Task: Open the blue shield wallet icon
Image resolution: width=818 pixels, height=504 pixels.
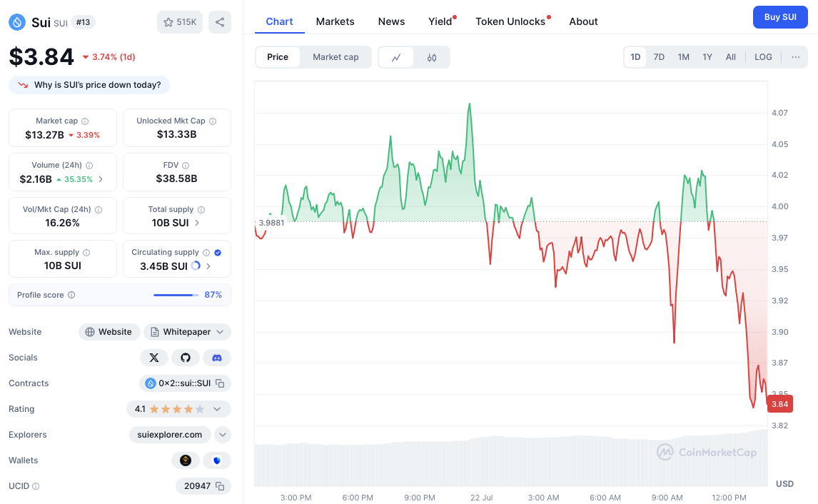Action: click(x=217, y=460)
